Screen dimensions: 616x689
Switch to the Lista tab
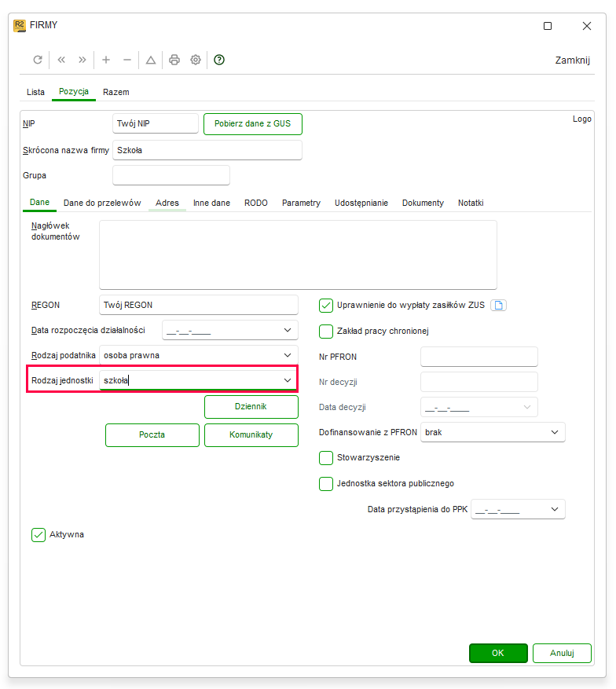point(35,92)
